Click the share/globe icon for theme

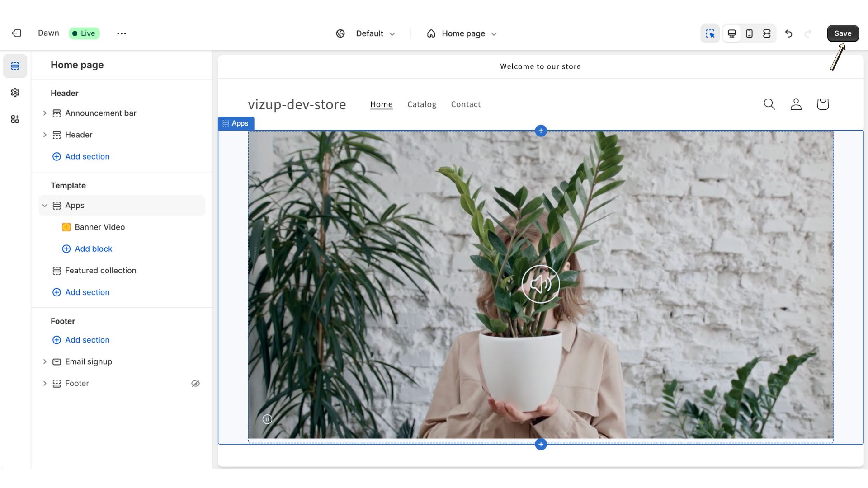341,33
